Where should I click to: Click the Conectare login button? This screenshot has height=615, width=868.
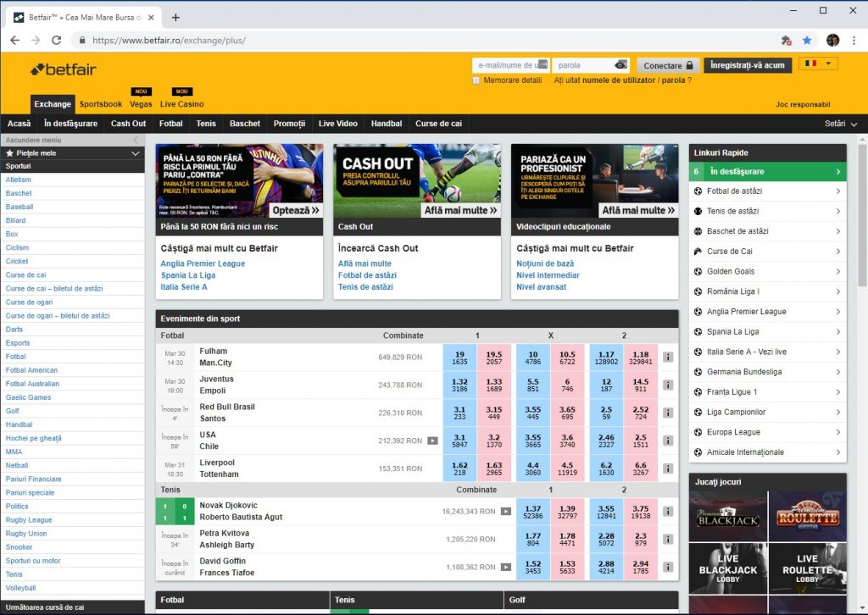coord(668,65)
